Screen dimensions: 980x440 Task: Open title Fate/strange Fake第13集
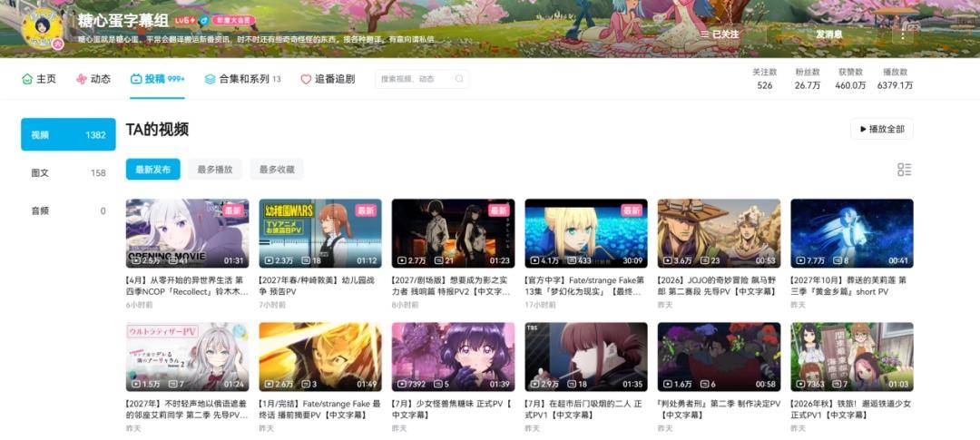click(x=584, y=287)
